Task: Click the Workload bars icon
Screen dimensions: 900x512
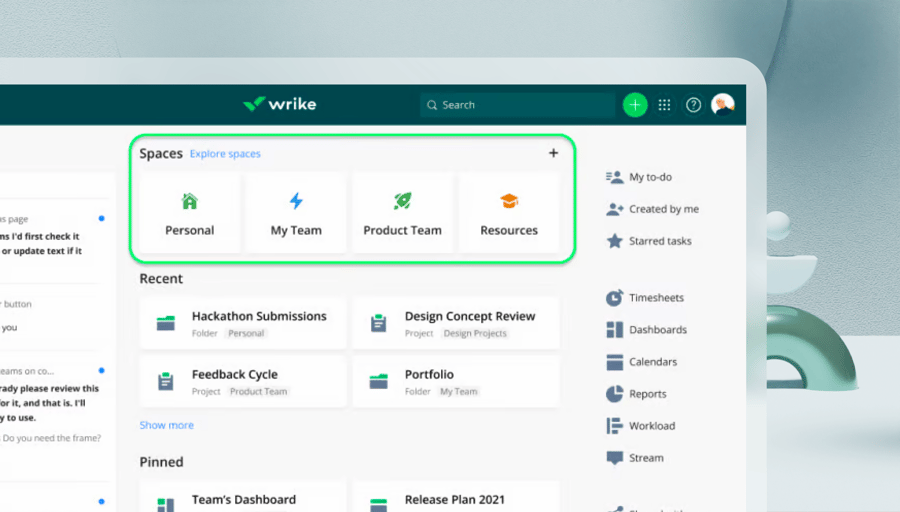Action: [614, 426]
